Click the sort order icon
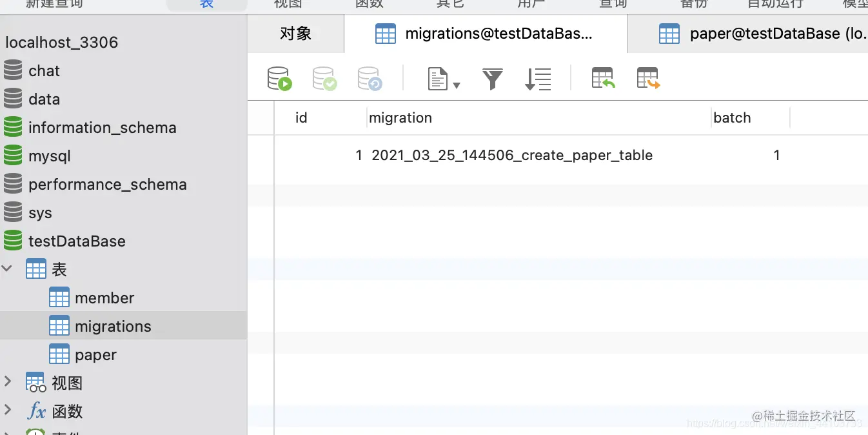 tap(538, 79)
